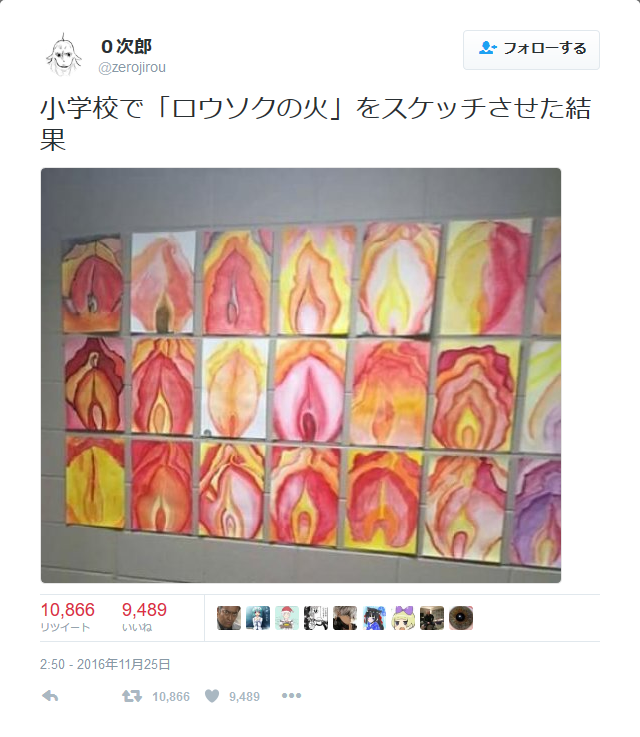Click the フォローする follow button
The width and height of the screenshot is (640, 737).
pos(531,50)
